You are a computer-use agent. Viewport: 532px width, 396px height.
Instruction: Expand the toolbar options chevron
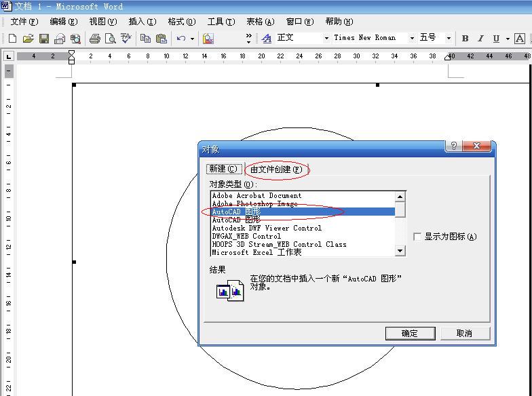248,38
